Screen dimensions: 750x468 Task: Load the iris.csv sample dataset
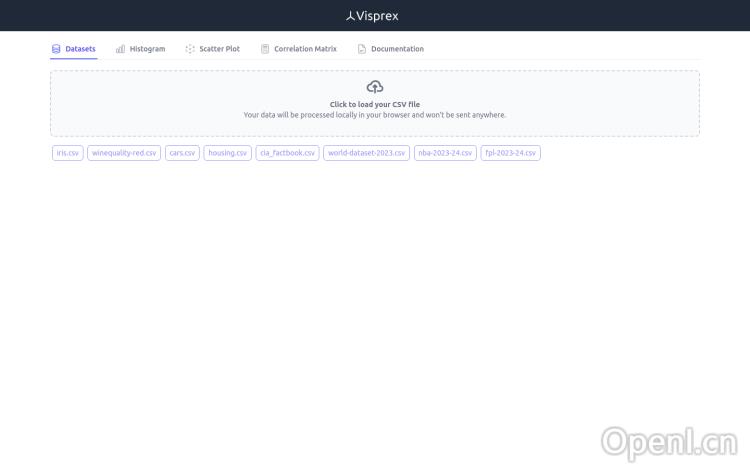coord(68,153)
